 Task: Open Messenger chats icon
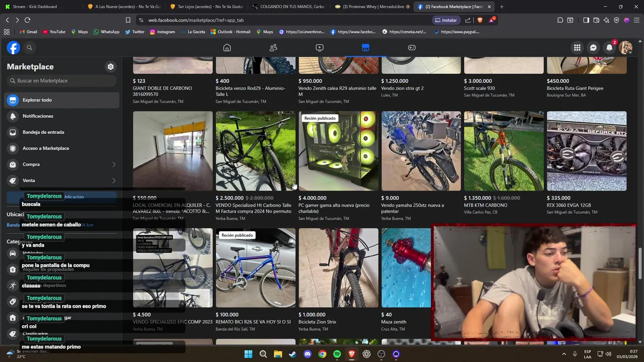tap(593, 48)
